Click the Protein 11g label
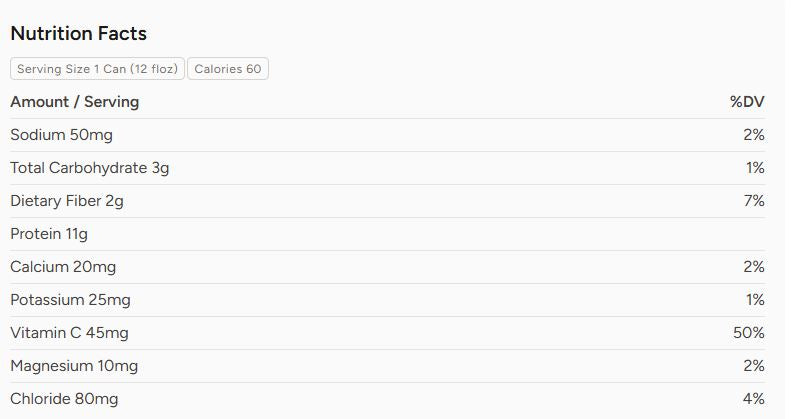This screenshot has width=791, height=419. pos(49,234)
